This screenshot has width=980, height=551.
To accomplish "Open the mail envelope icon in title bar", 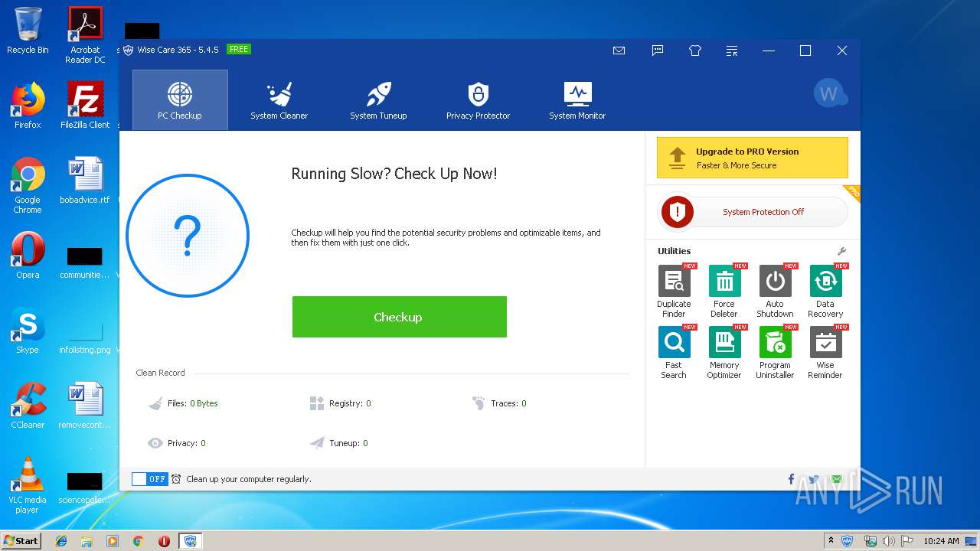I will pyautogui.click(x=619, y=51).
